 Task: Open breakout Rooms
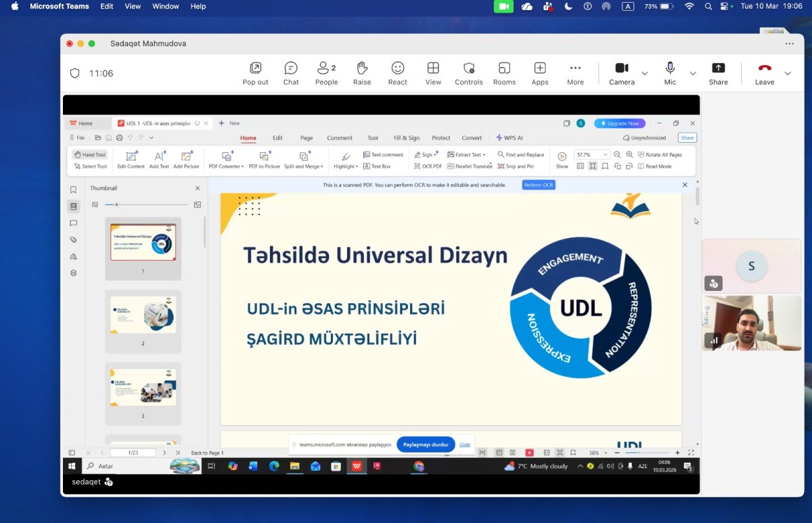click(504, 73)
